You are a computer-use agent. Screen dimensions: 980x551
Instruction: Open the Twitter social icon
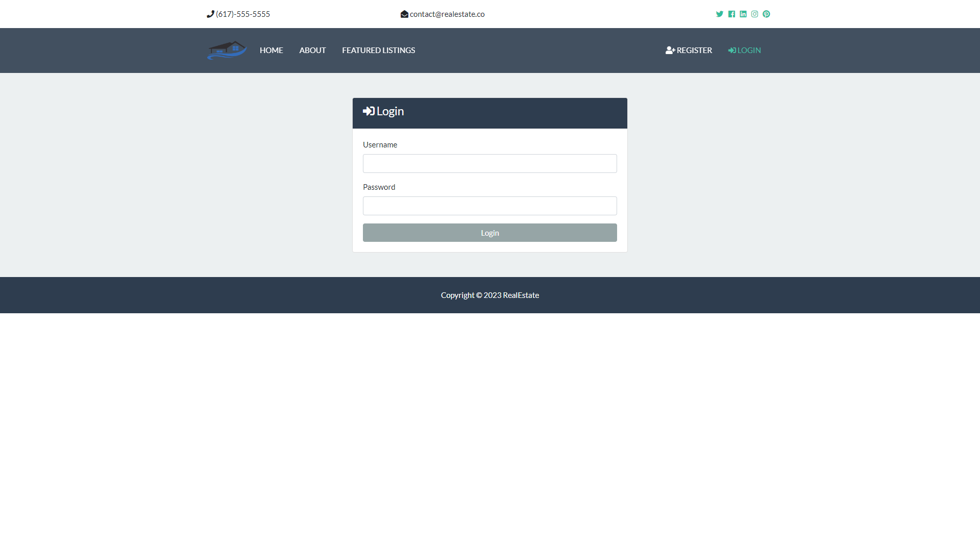[x=719, y=14]
